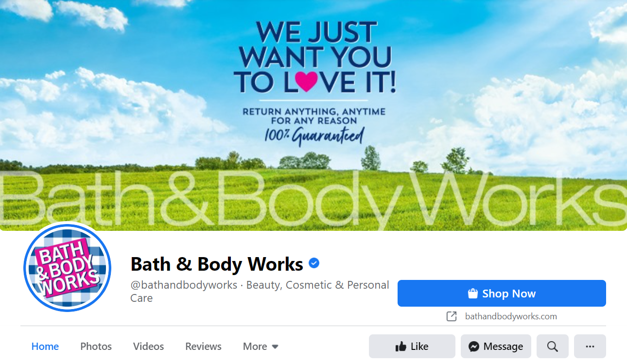Click the search magnifier icon button
627x364 pixels.
552,347
